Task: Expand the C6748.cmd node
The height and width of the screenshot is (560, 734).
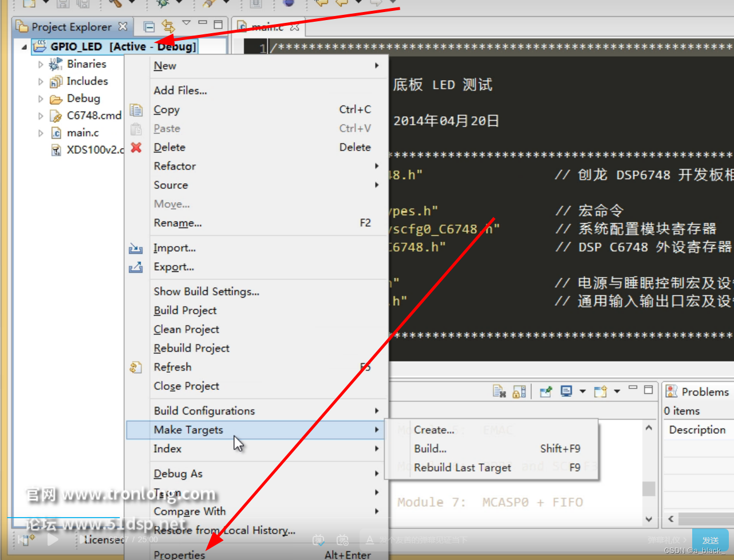Action: point(41,116)
